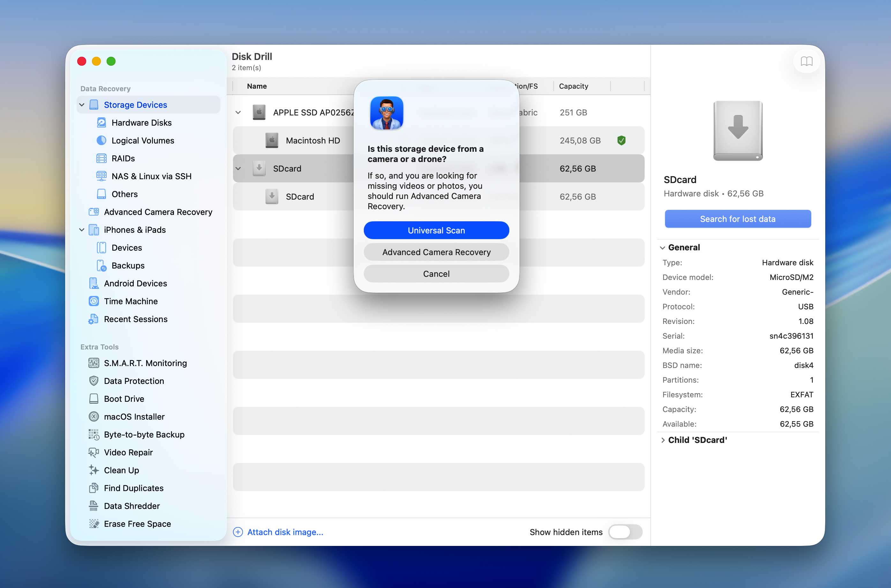Image resolution: width=891 pixels, height=588 pixels.
Task: Select Hardware Disks in the sidebar
Action: [x=149, y=123]
